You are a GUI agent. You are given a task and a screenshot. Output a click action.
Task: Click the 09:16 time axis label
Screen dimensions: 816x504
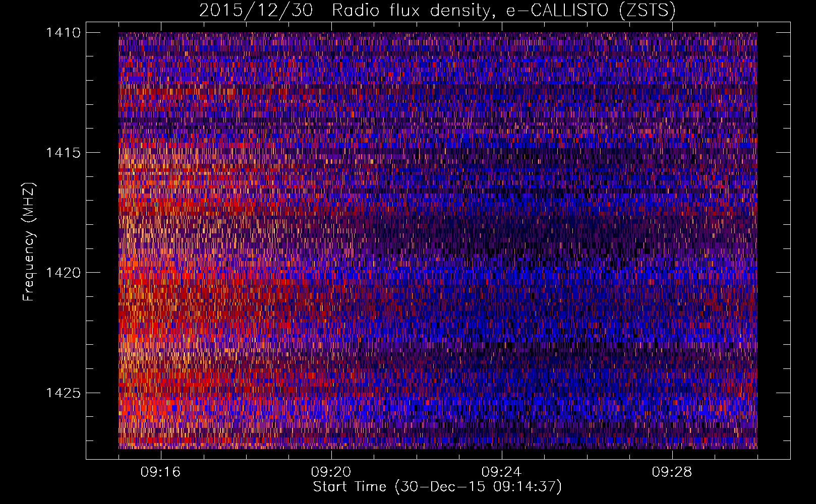click(160, 472)
